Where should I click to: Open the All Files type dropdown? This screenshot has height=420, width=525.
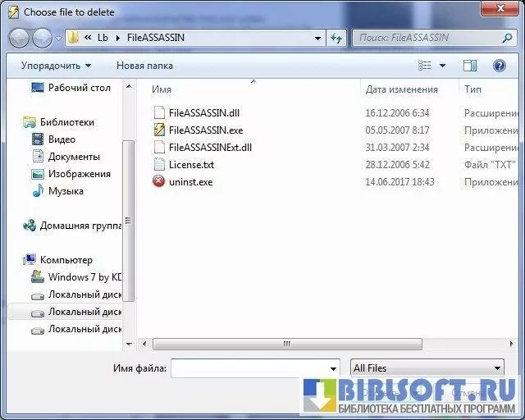tap(427, 368)
